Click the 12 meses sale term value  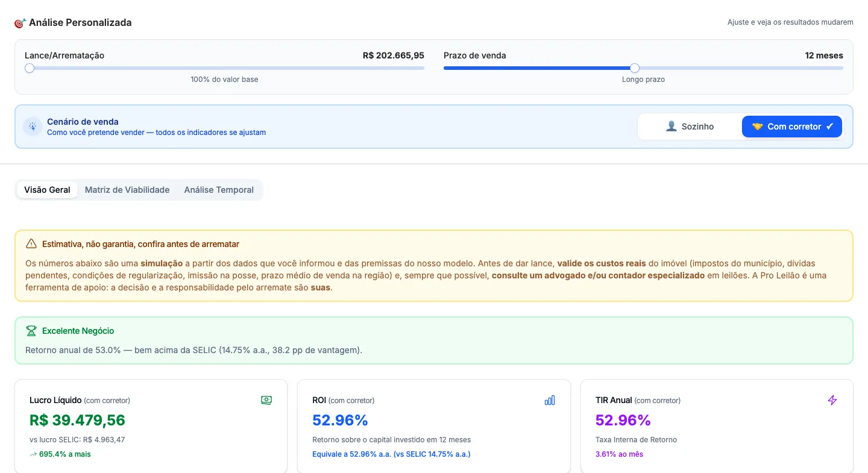click(824, 55)
